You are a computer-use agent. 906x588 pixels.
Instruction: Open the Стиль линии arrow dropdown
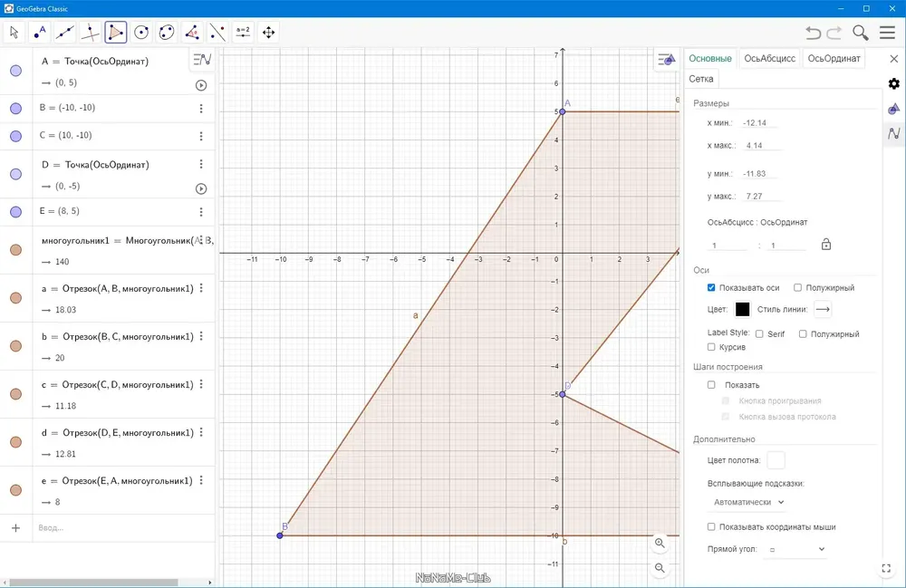(x=823, y=310)
